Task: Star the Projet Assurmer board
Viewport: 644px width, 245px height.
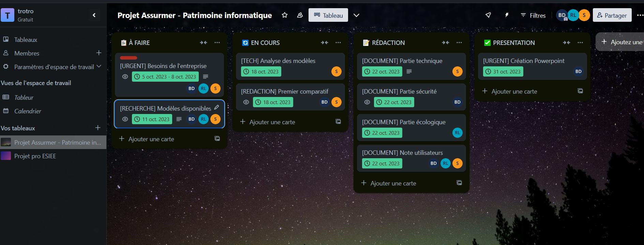Action: [285, 15]
